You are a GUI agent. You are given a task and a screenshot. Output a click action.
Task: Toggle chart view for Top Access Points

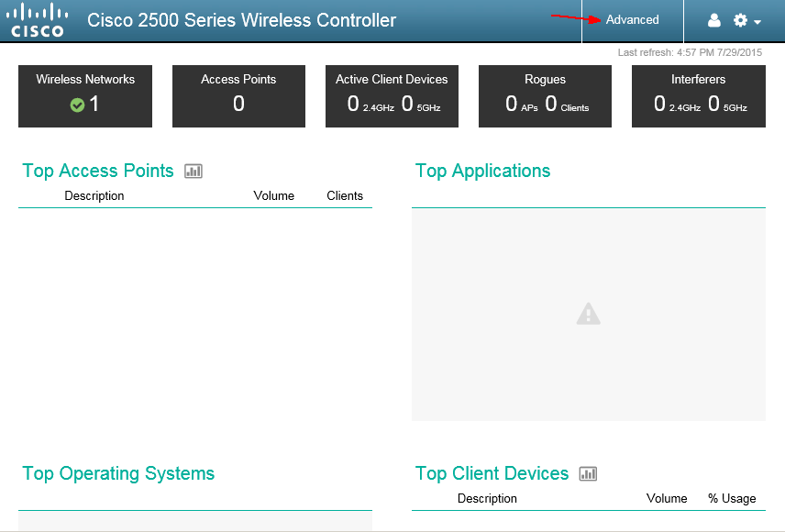coord(193,171)
